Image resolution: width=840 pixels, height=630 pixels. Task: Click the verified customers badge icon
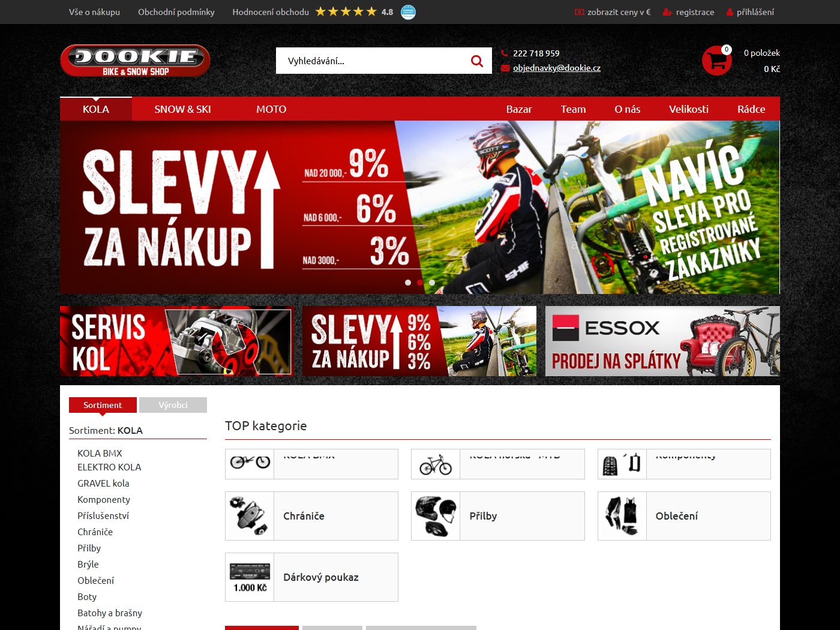coord(408,12)
